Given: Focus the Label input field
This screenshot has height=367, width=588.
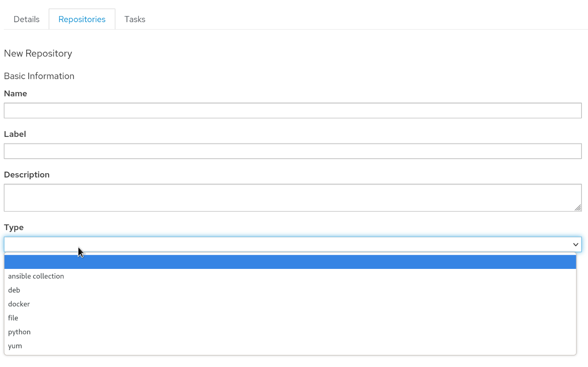Looking at the screenshot, I should point(293,151).
